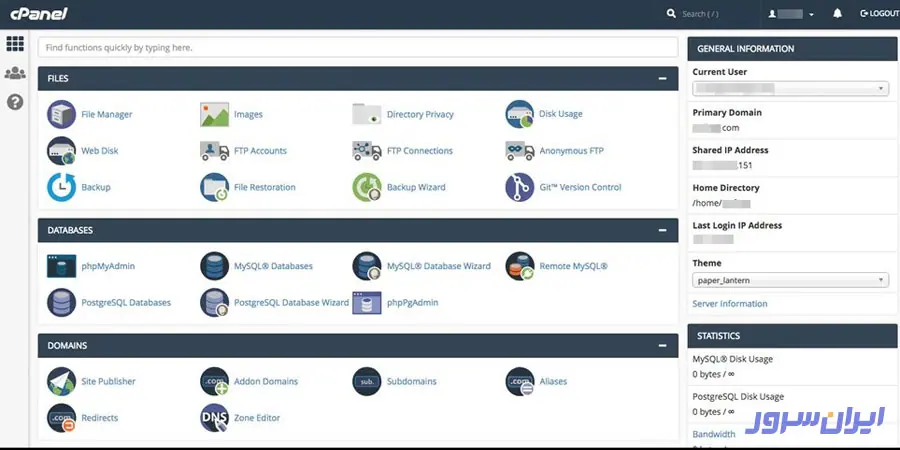This screenshot has width=900, height=450.
Task: Open the Backup clock icon
Action: tap(61, 187)
